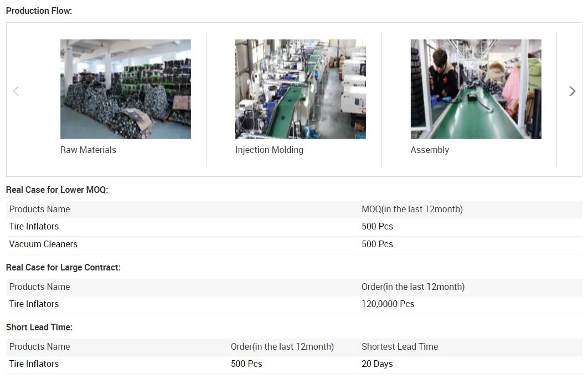Go to previous production flow slide
Screen dimensions: 588x378
16,91
